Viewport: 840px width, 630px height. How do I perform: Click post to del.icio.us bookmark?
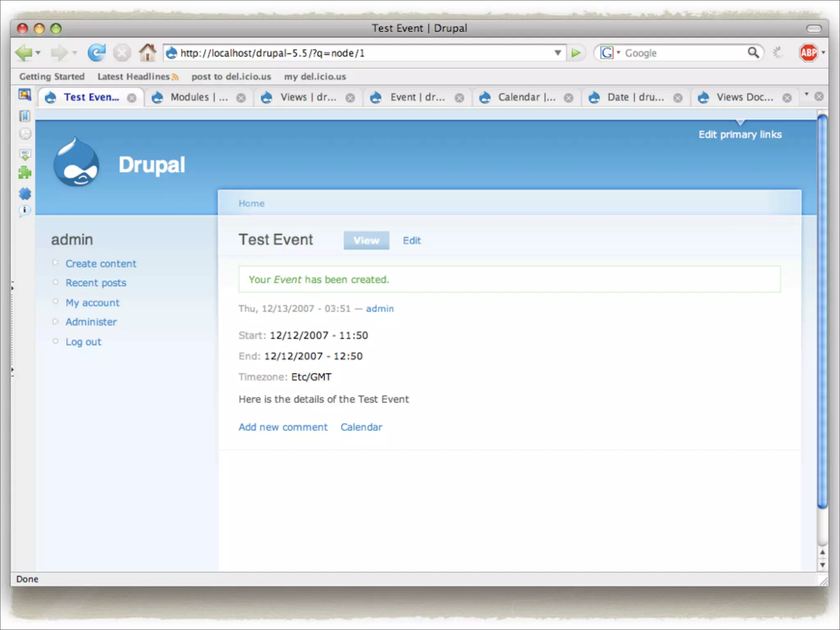coord(231,77)
